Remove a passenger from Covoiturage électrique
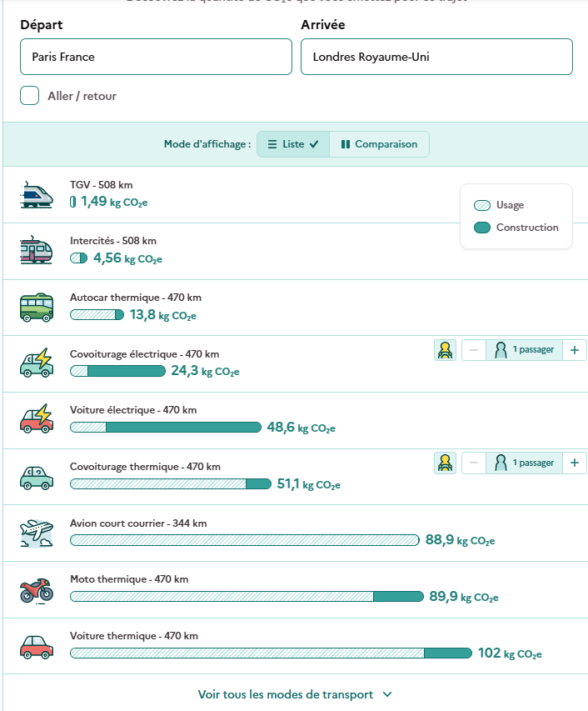 click(x=474, y=350)
